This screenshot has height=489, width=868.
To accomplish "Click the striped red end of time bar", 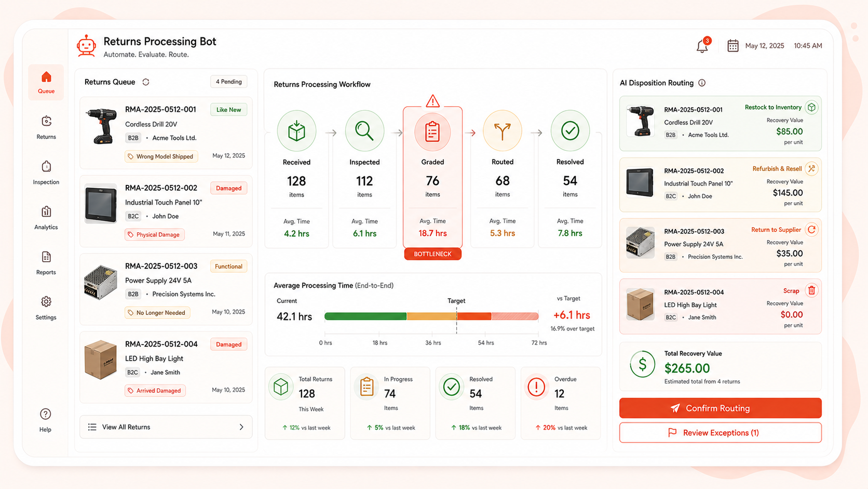I will [x=515, y=316].
